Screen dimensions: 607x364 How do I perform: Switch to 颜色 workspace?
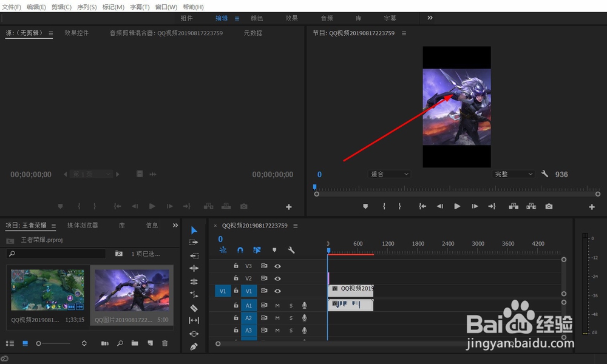[x=257, y=18]
